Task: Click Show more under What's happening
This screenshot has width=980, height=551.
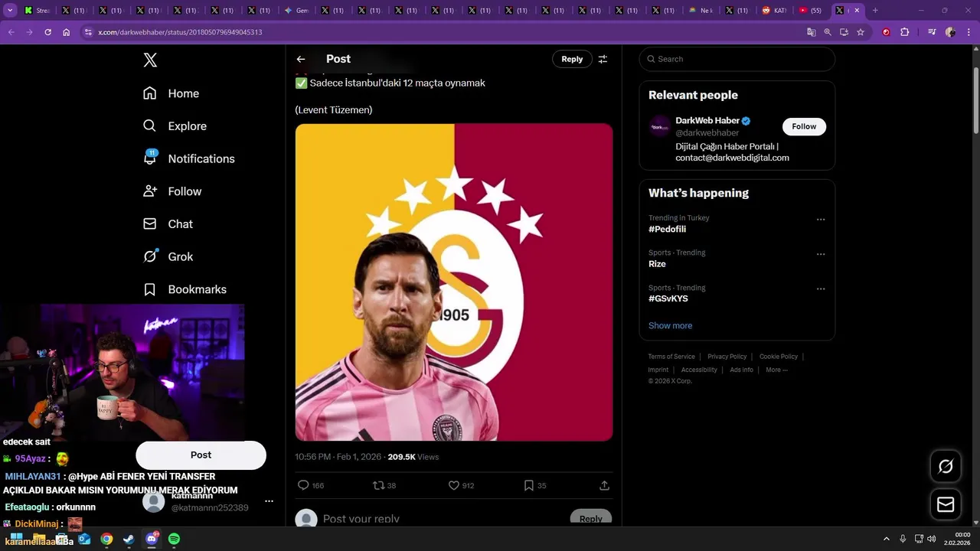Action: click(x=670, y=325)
